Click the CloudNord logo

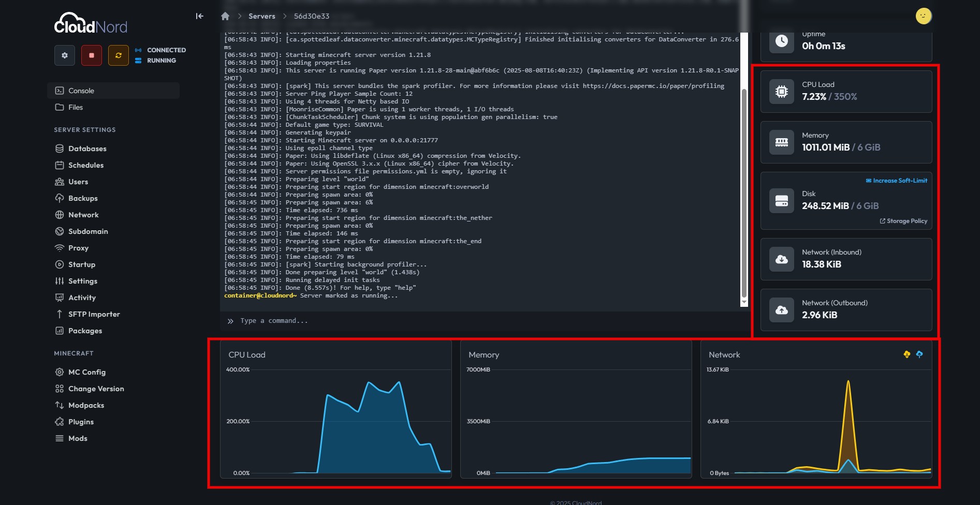point(91,23)
